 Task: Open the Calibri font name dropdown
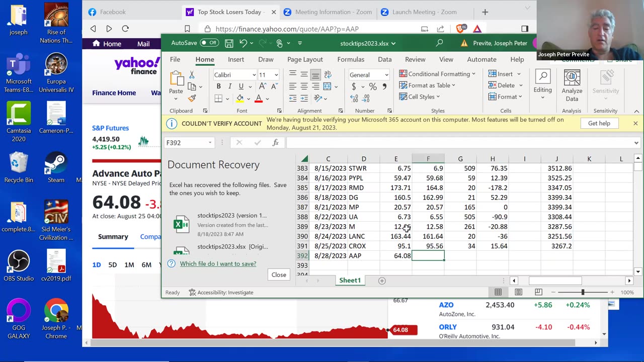point(254,75)
